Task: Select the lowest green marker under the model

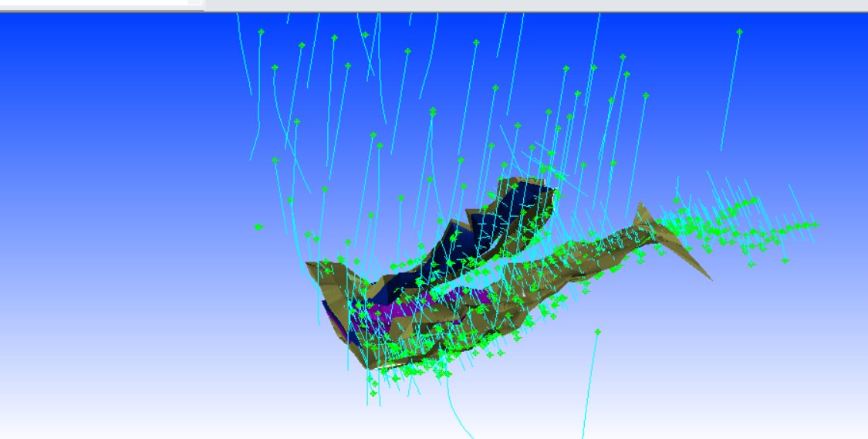Action: pos(373,394)
